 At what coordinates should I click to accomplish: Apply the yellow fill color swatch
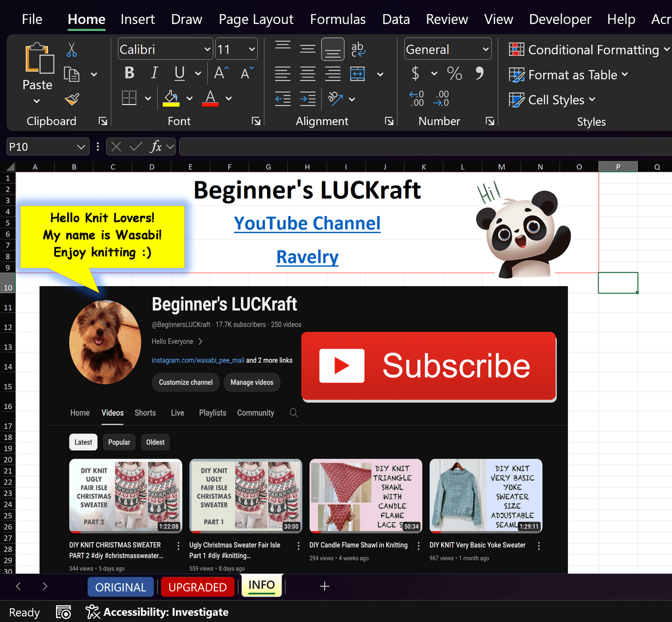pos(171,99)
